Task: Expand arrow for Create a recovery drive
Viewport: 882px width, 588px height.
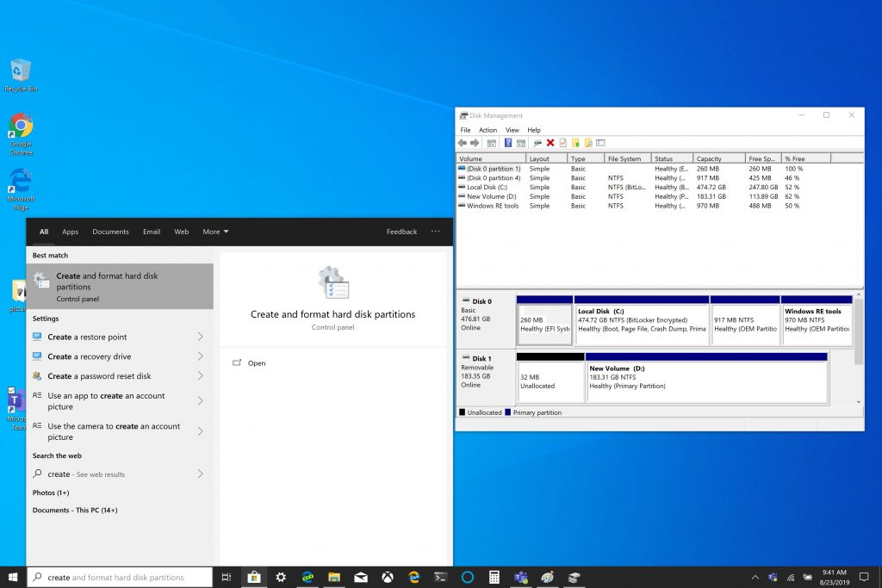Action: (x=200, y=356)
